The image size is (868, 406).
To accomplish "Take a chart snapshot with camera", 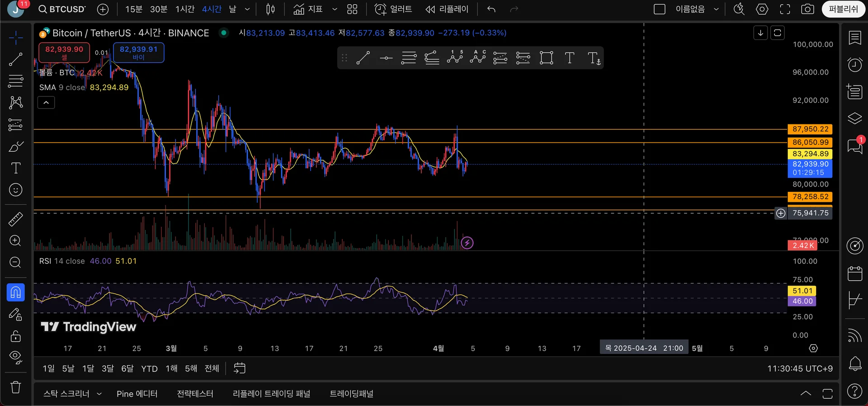I will coord(807,9).
